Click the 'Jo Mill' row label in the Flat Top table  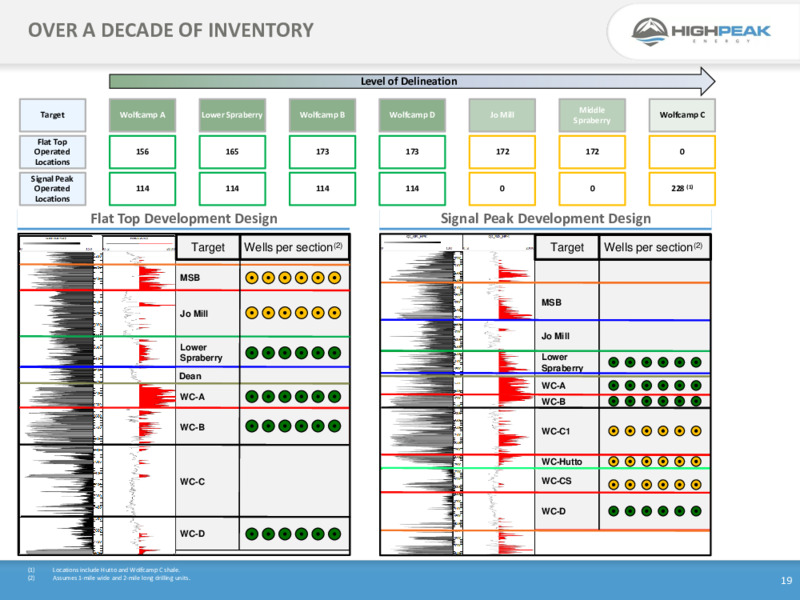pyautogui.click(x=194, y=313)
